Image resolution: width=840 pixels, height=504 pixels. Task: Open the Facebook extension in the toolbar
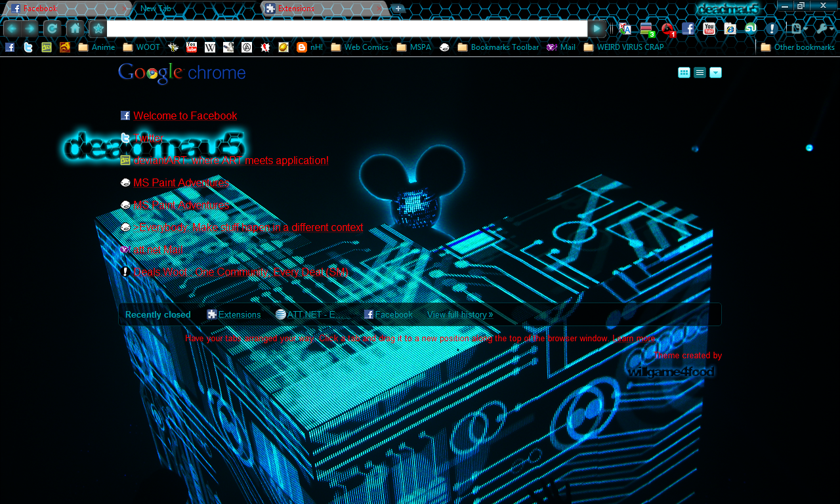(688, 28)
